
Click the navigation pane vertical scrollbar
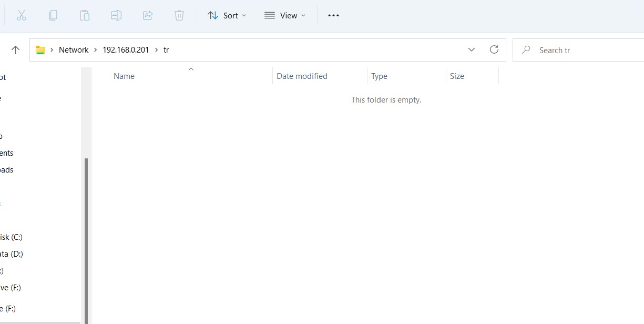(x=86, y=240)
